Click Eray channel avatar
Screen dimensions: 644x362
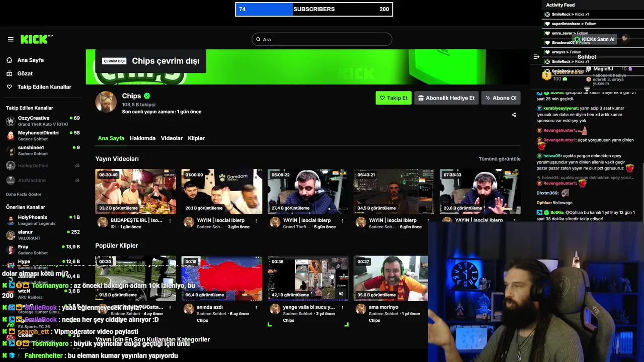click(11, 250)
